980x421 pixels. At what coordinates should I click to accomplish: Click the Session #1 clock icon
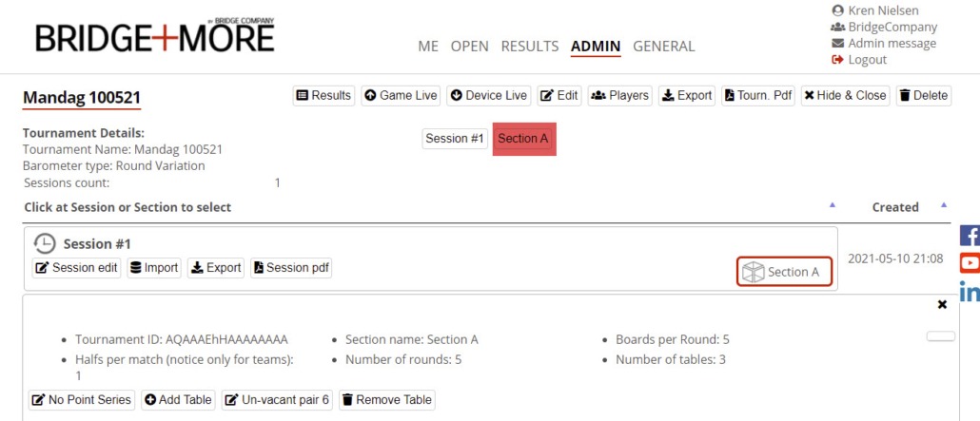click(44, 244)
